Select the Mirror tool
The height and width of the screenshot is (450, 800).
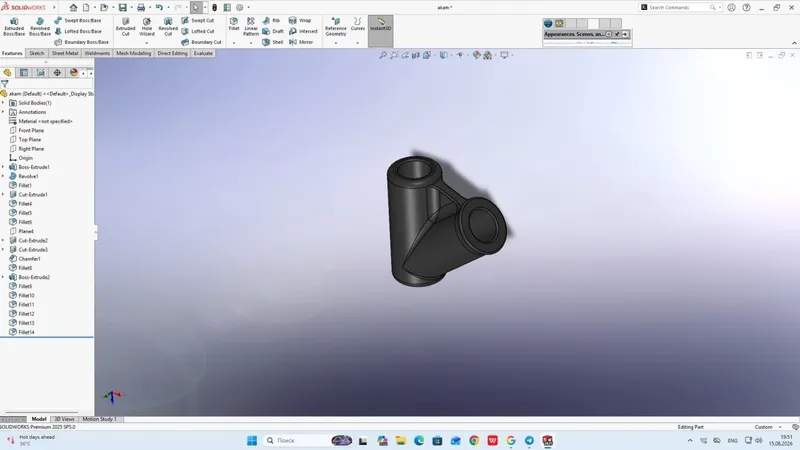[301, 42]
